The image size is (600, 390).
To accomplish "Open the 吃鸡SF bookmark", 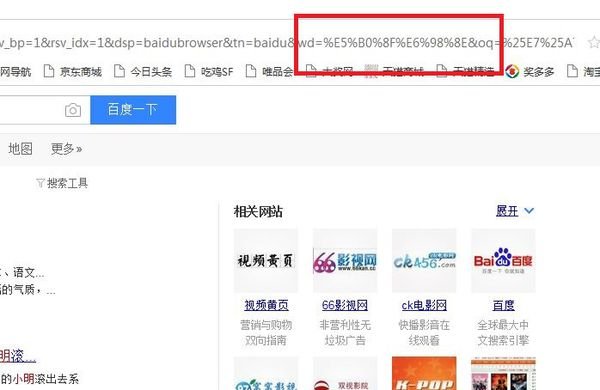I will coord(209,72).
